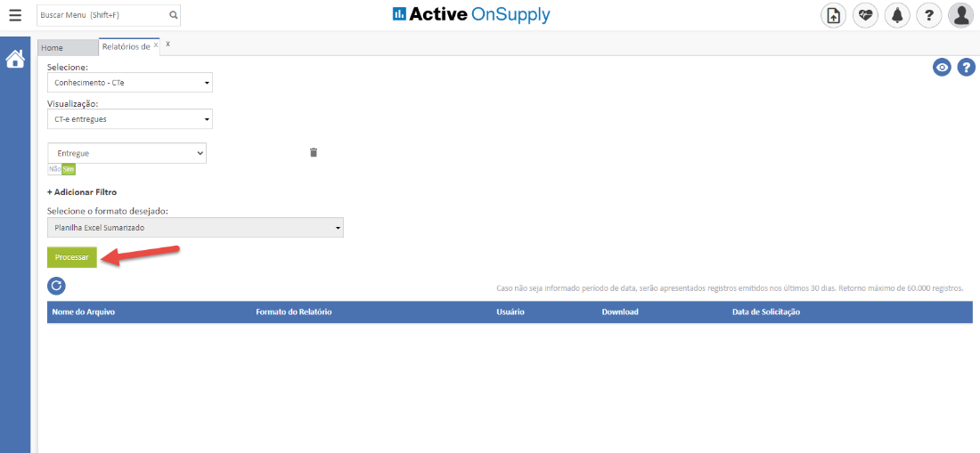Refresh the report list
The width and height of the screenshot is (980, 453).
pyautogui.click(x=56, y=286)
